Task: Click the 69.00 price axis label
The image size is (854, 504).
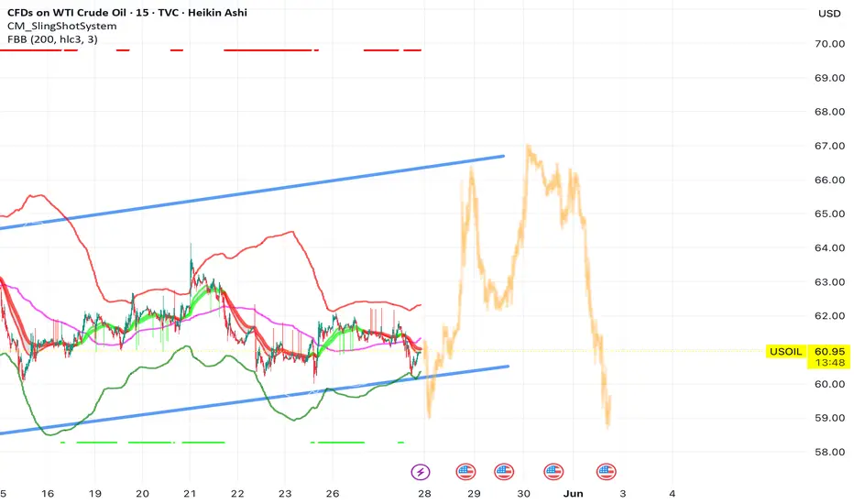Action: (x=829, y=78)
